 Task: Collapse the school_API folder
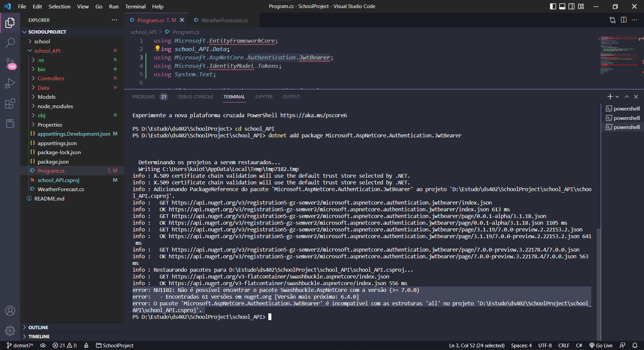pyautogui.click(x=72, y=51)
